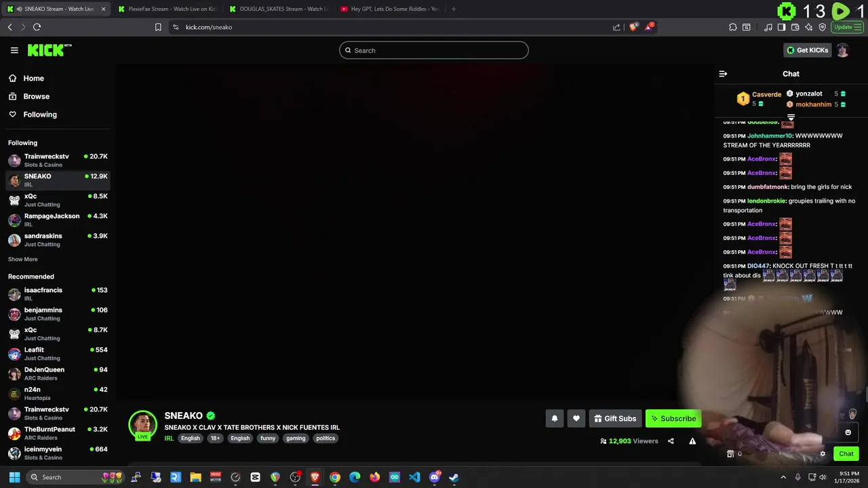Select the gaming tag
The width and height of the screenshot is (868, 488).
(296, 439)
